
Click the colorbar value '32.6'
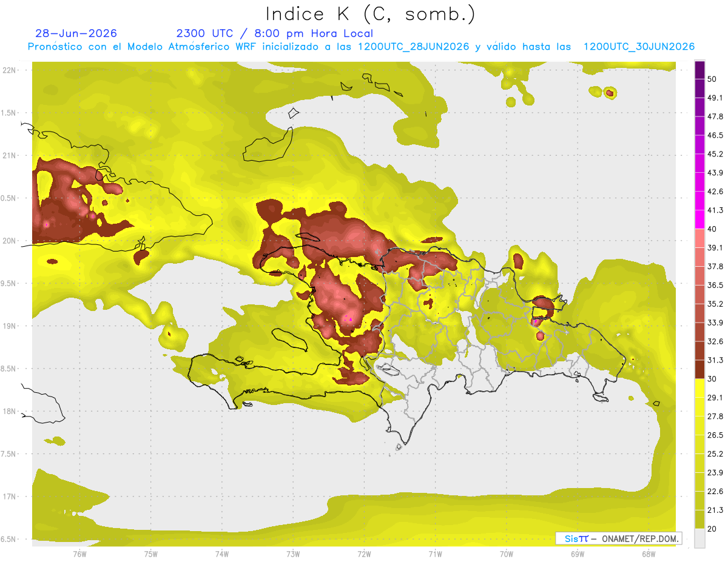715,341
